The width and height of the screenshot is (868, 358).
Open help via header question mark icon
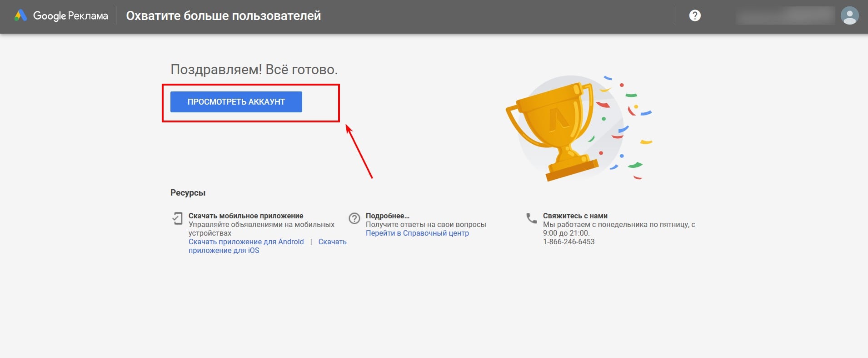click(x=694, y=15)
